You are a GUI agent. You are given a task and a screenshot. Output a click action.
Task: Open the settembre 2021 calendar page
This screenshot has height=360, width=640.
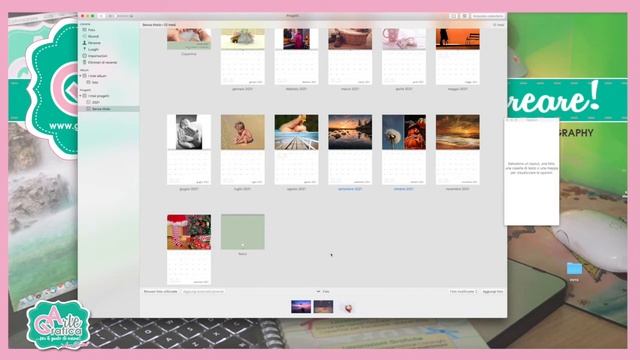click(x=350, y=149)
